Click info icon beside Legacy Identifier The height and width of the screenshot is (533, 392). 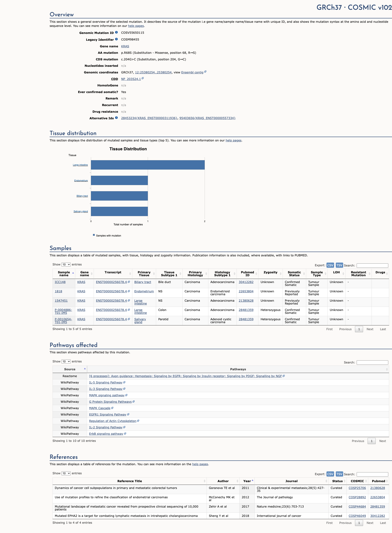coord(116,39)
